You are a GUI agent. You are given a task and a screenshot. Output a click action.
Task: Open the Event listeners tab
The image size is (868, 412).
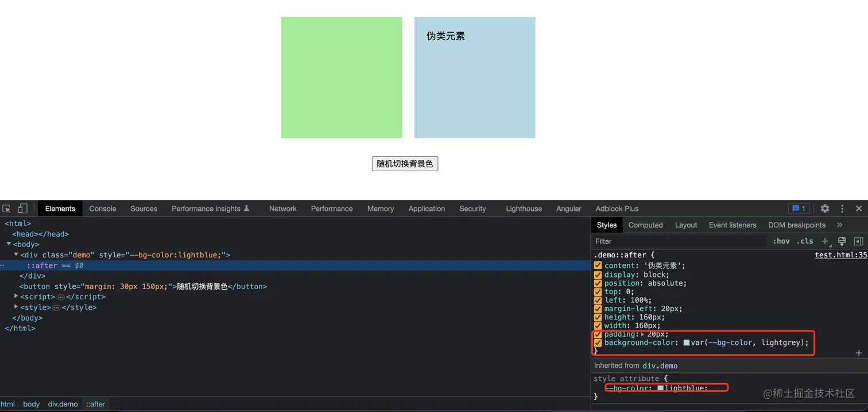click(733, 225)
